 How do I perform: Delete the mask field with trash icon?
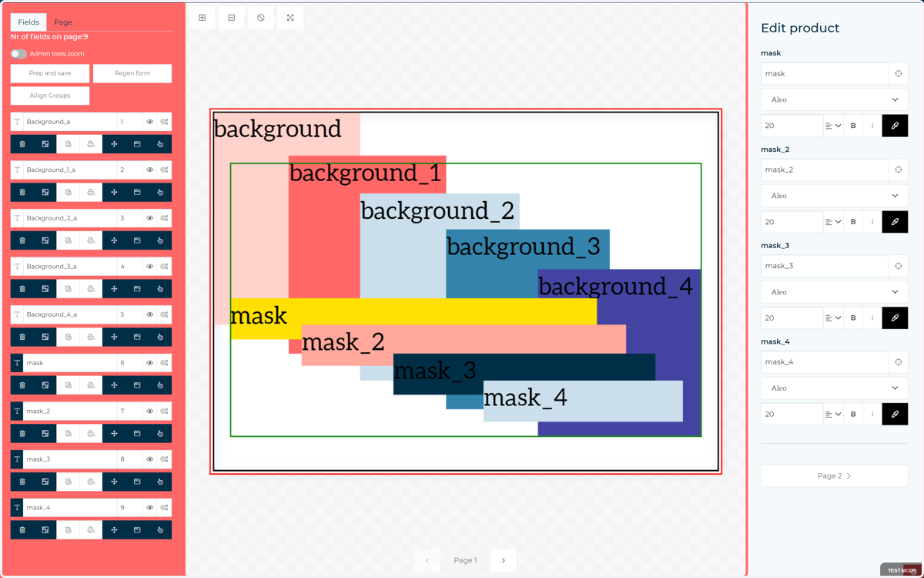pos(22,385)
